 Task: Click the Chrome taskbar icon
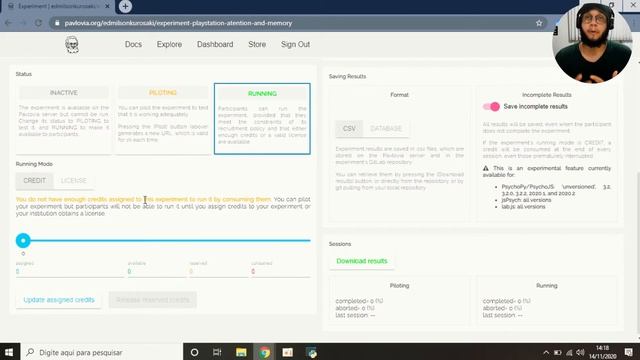[264, 352]
